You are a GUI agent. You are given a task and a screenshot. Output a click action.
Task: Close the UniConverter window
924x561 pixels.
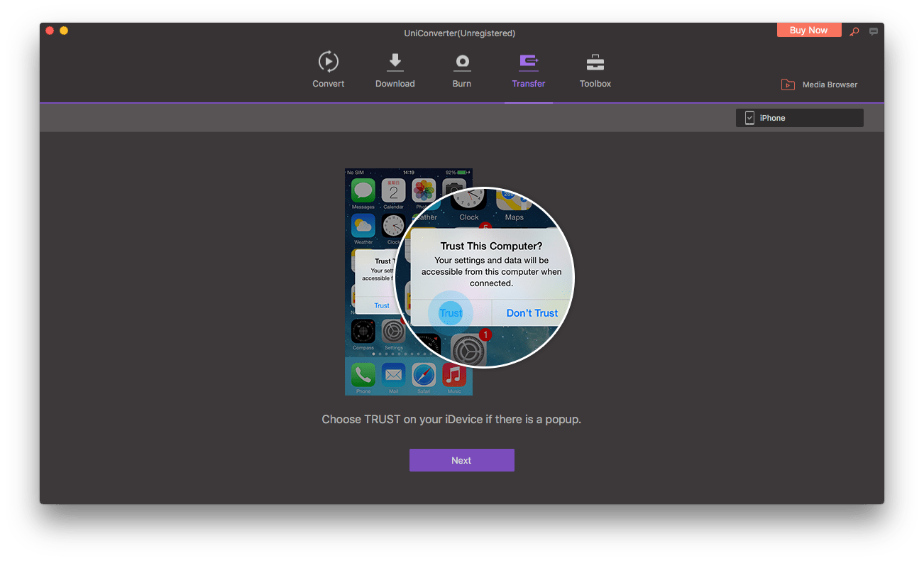pyautogui.click(x=50, y=31)
